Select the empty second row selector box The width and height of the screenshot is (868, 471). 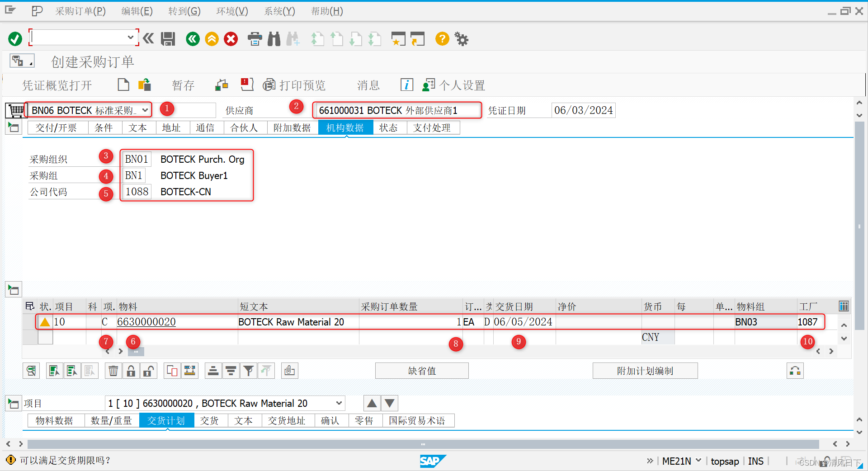(x=30, y=337)
